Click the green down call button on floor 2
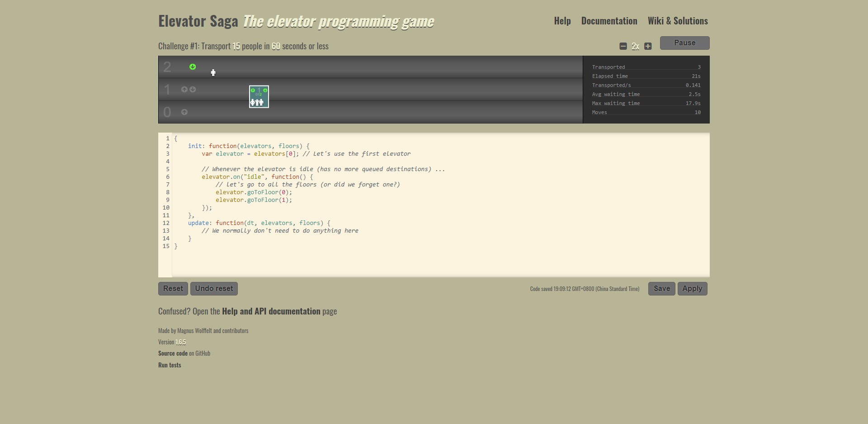 [193, 67]
